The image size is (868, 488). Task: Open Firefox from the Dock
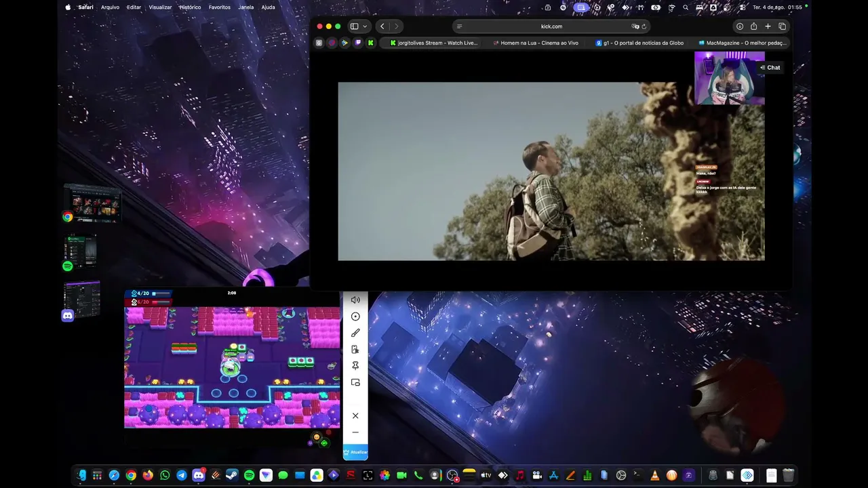148,475
